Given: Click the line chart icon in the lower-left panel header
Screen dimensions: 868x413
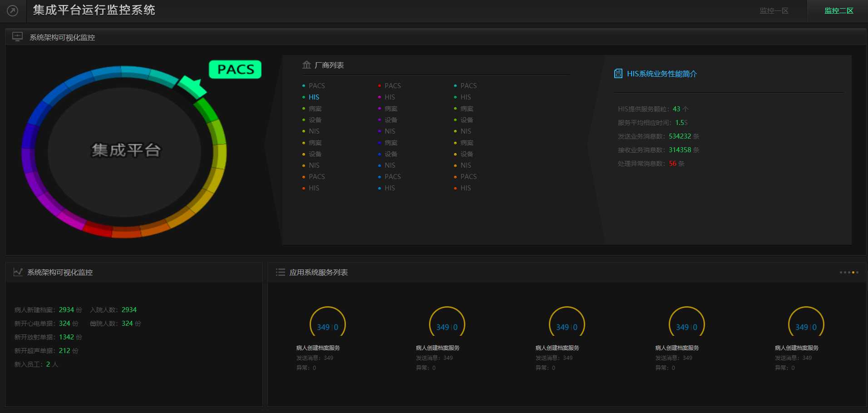Looking at the screenshot, I should [x=18, y=272].
